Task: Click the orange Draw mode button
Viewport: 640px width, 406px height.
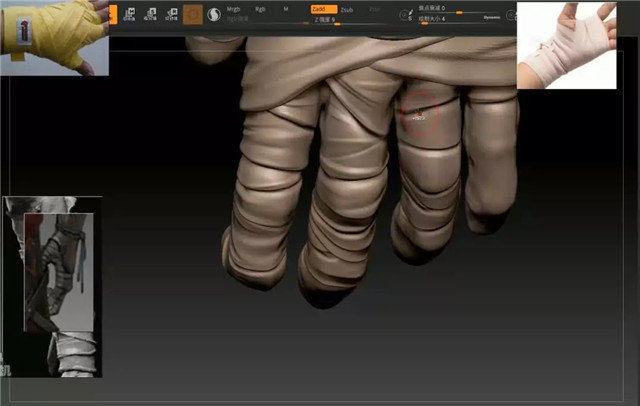Action: pyautogui.click(x=113, y=14)
